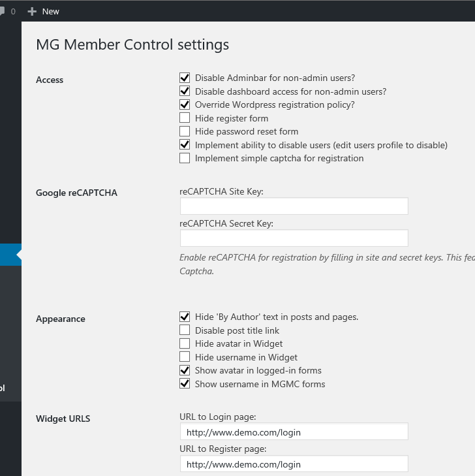Enable Hide password reset form checkbox

[x=185, y=131]
